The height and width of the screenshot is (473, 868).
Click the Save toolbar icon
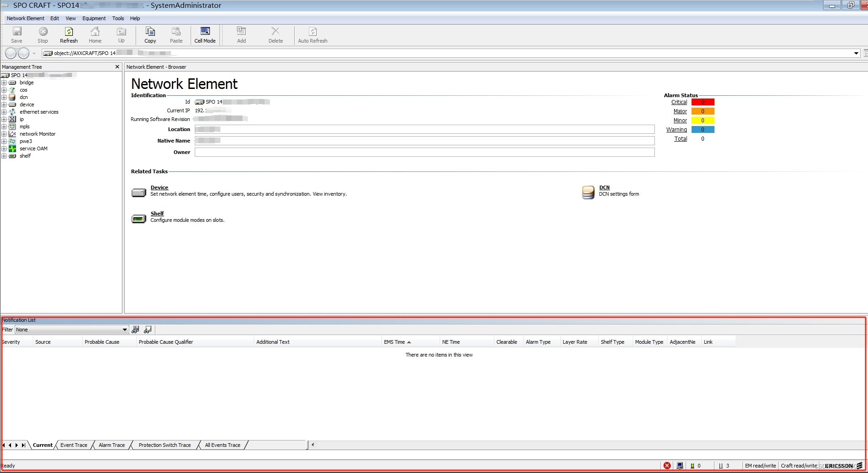pyautogui.click(x=17, y=35)
